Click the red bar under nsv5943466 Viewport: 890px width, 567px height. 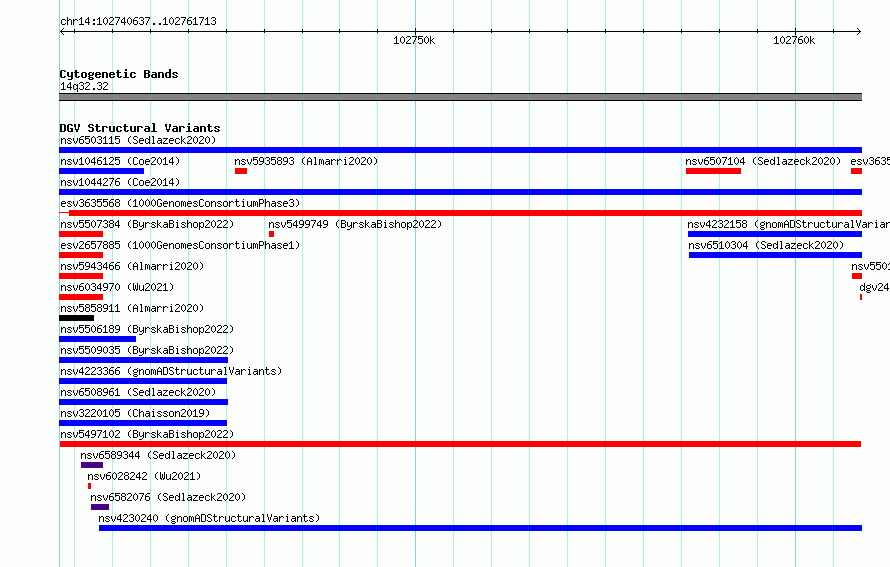click(x=81, y=276)
